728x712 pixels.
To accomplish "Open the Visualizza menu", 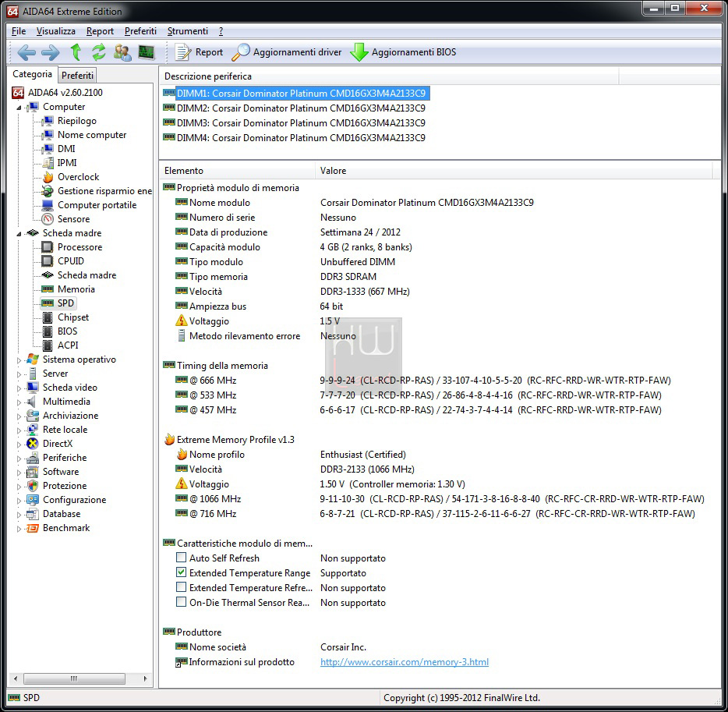I will tap(55, 31).
